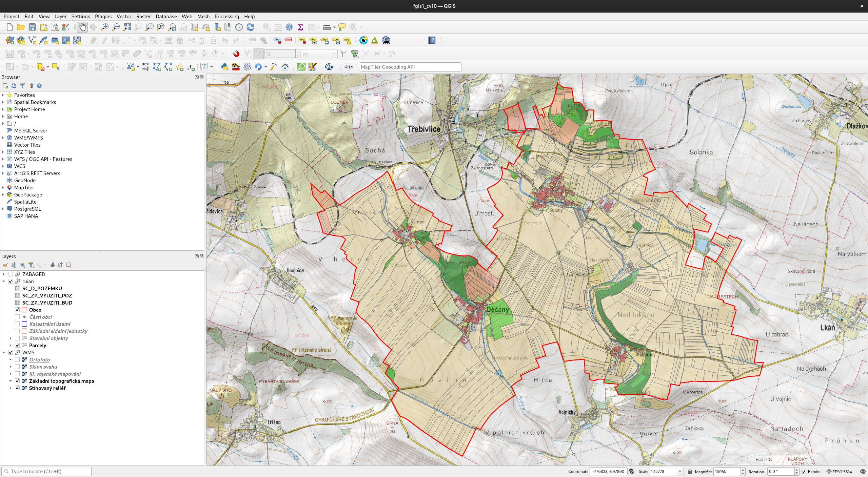The height and width of the screenshot is (477, 868).
Task: Toggle the Render checkbox in status bar
Action: [x=804, y=472]
